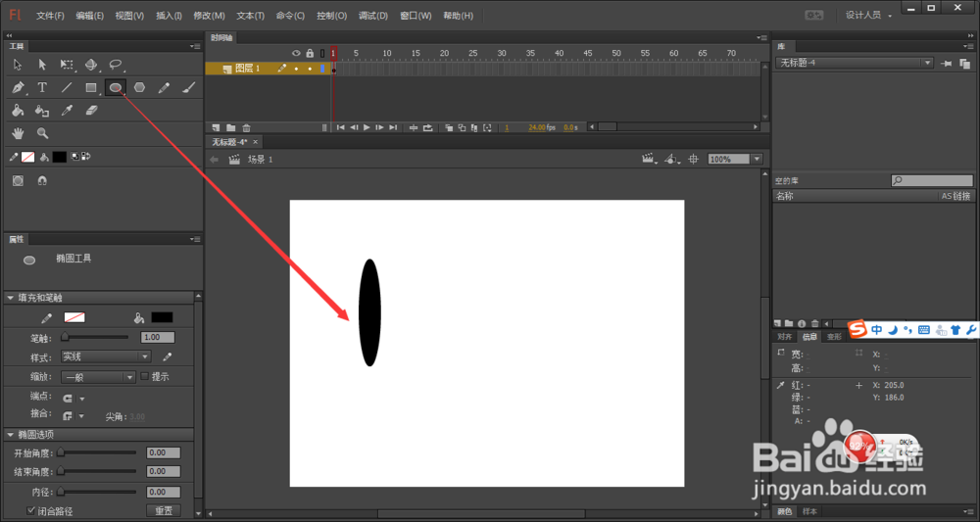Uncheck the 闭合路径 checkbox
The height and width of the screenshot is (522, 980).
click(x=30, y=510)
